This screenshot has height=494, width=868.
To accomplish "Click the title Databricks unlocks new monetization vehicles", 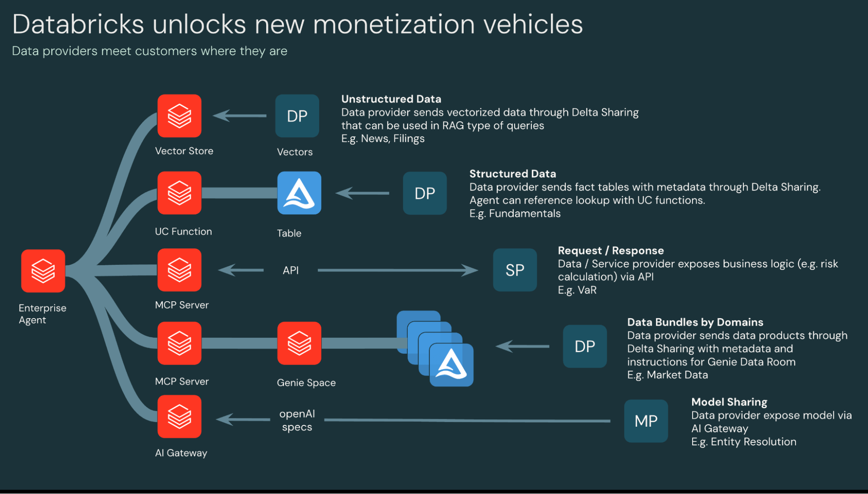I will coord(298,25).
